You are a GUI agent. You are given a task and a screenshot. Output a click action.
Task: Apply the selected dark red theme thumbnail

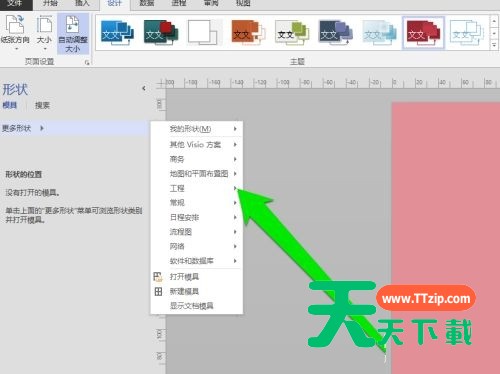point(423,33)
